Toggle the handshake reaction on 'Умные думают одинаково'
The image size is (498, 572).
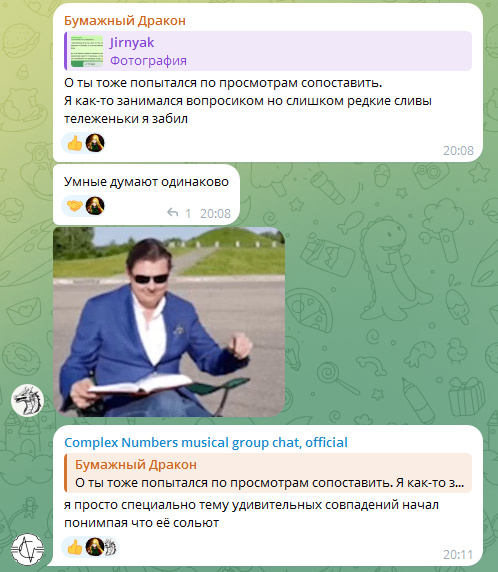[74, 206]
